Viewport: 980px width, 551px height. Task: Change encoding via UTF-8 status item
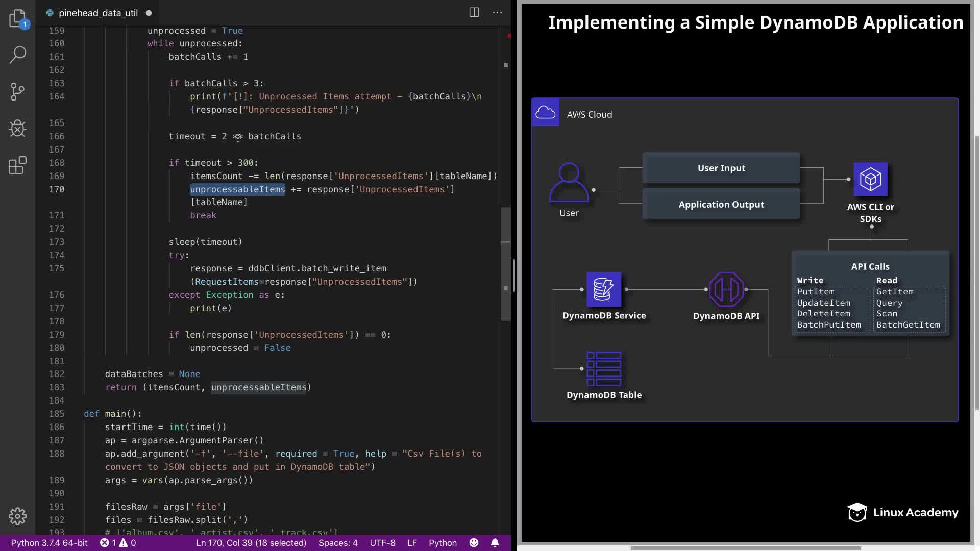(x=382, y=542)
